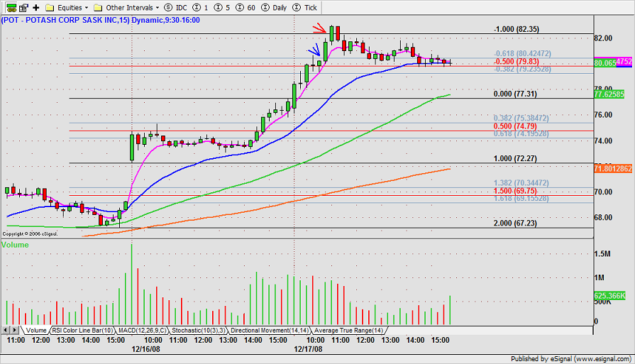The height and width of the screenshot is (364, 635).
Task: Click the orange 71.8012862 moving average tag
Action: 613,168
